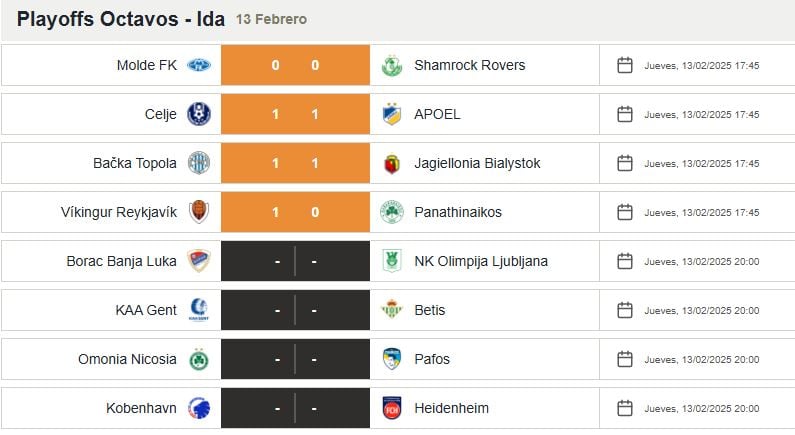Click the Jagiellonia Bialystok crest icon

(x=391, y=163)
